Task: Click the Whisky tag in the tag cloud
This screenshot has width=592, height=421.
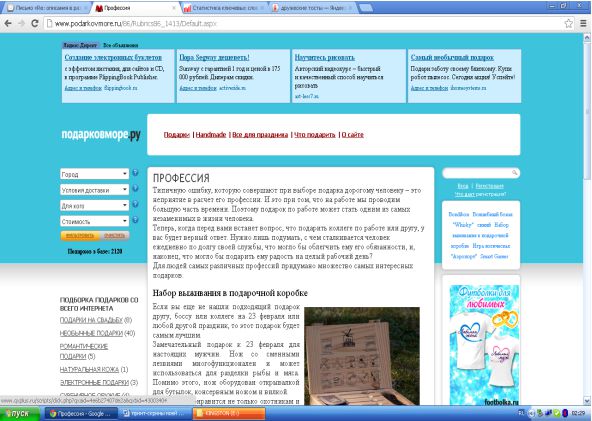Action: 462,225
